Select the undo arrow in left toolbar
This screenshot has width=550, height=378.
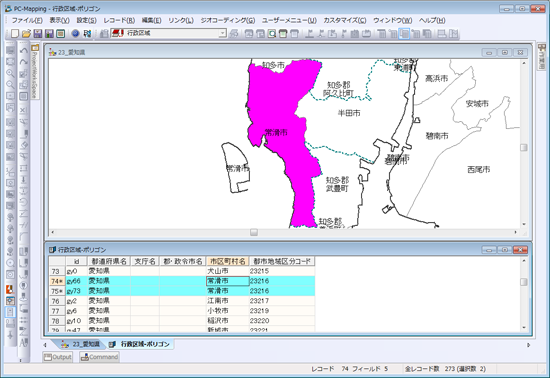tap(24, 51)
